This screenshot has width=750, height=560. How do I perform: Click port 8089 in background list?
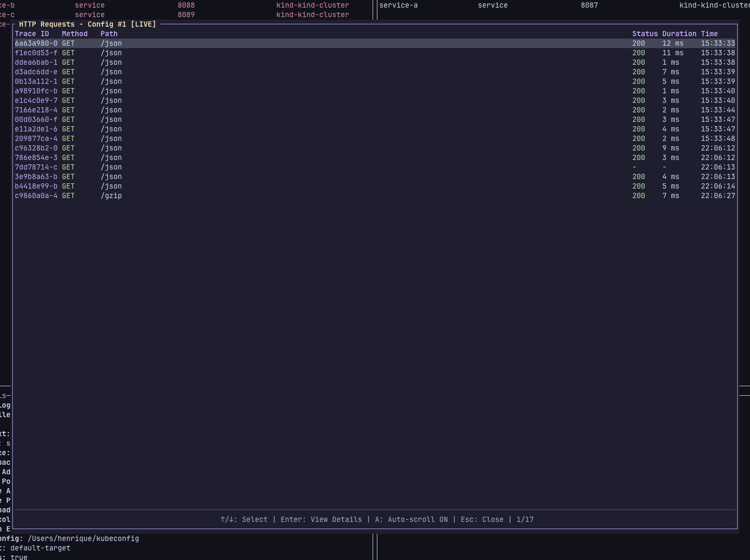click(186, 15)
